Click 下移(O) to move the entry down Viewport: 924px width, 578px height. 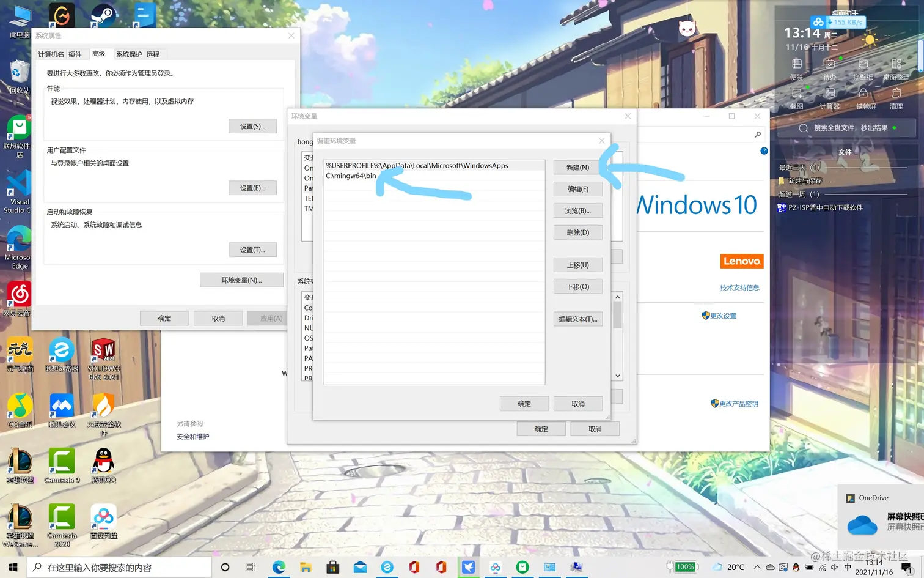[x=578, y=286]
